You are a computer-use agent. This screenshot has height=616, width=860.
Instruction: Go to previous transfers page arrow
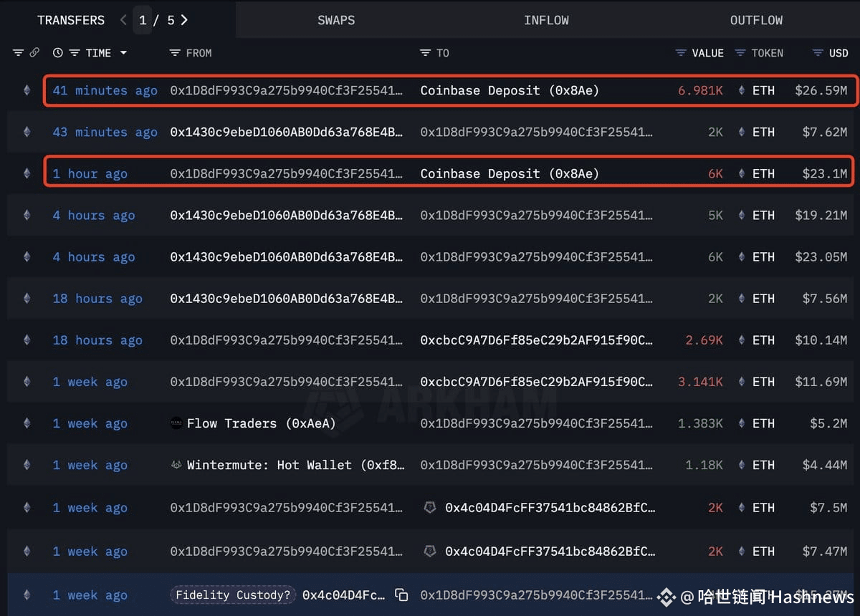tap(123, 20)
